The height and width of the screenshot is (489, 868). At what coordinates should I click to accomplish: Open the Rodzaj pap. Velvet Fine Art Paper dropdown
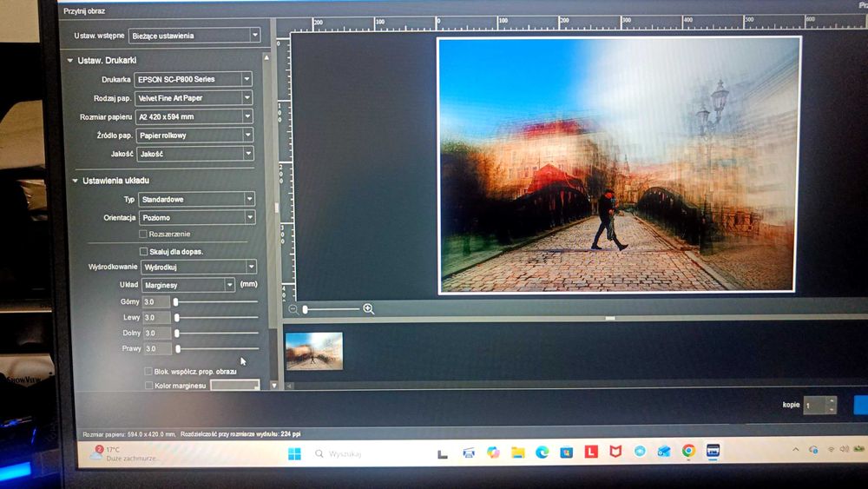pos(194,98)
